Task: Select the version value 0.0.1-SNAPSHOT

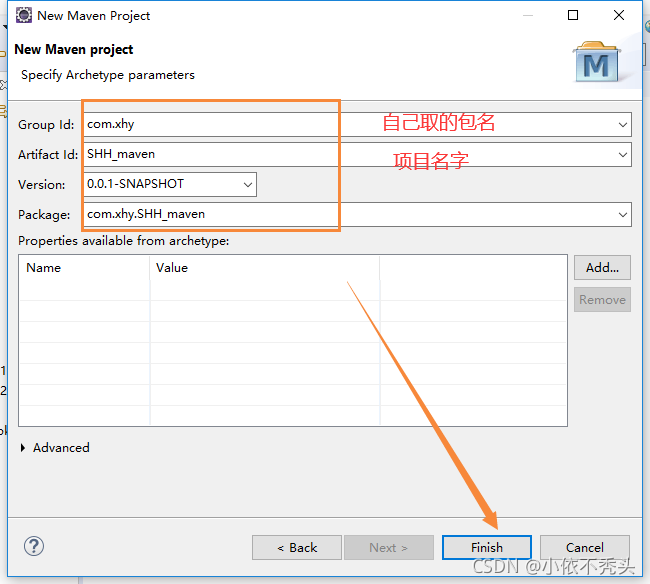Action: tap(170, 184)
